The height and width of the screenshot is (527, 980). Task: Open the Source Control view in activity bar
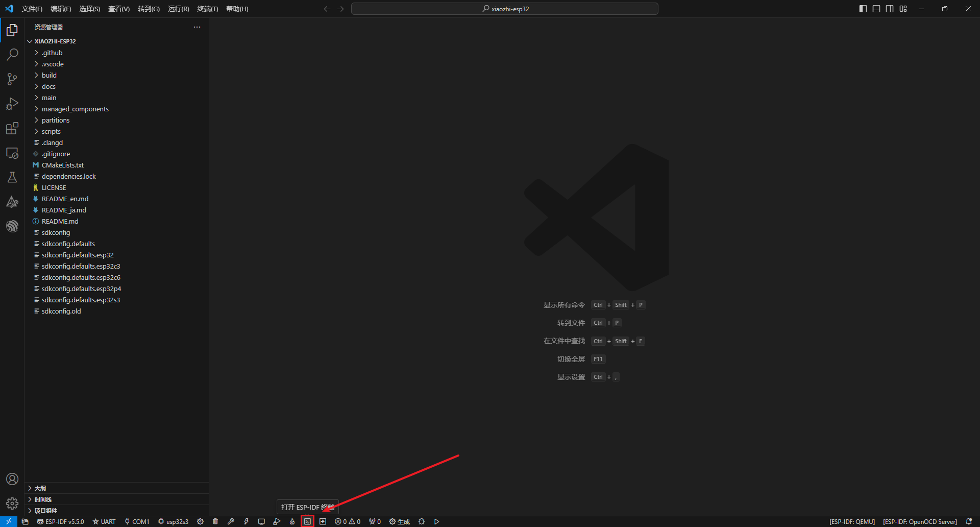tap(12, 79)
